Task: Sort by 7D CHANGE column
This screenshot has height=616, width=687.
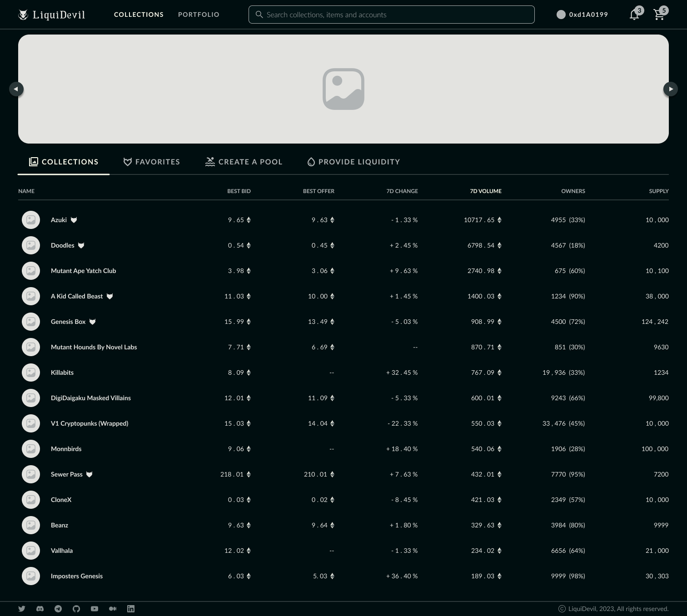Action: (x=402, y=191)
